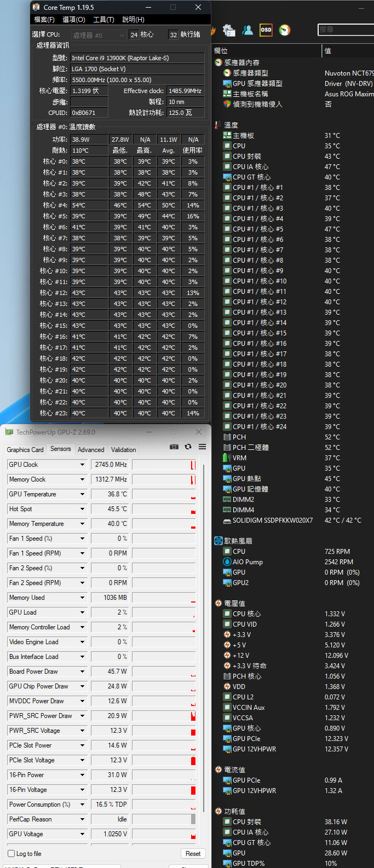
Task: Open the GPU Voltage sensor dropdown
Action: [x=83, y=834]
